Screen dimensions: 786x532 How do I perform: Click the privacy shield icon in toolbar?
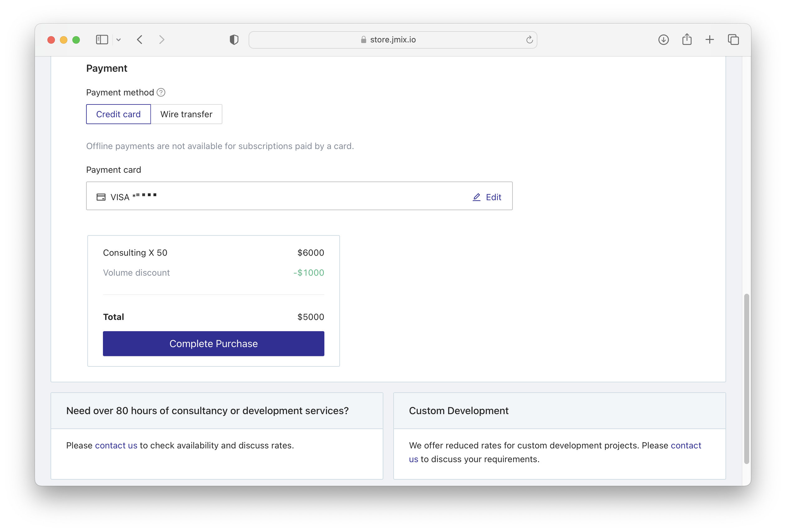click(x=233, y=40)
